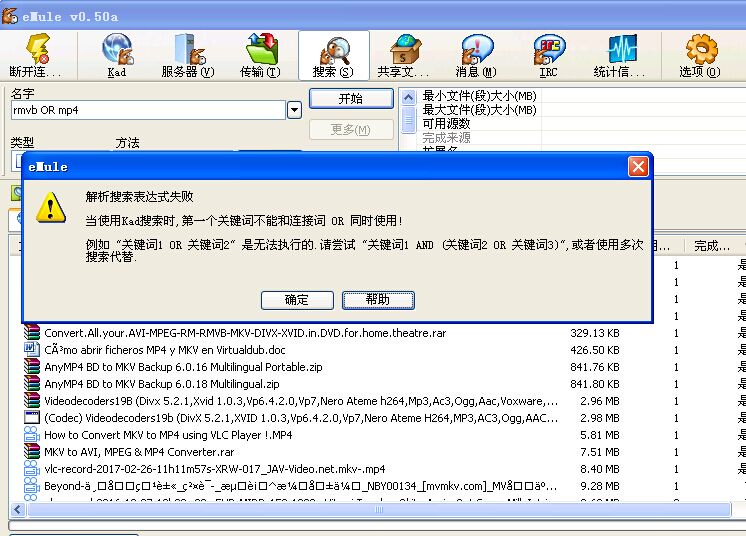Click the Word document icon of Virtualdub.doc
This screenshot has height=536, width=746.
click(31, 349)
